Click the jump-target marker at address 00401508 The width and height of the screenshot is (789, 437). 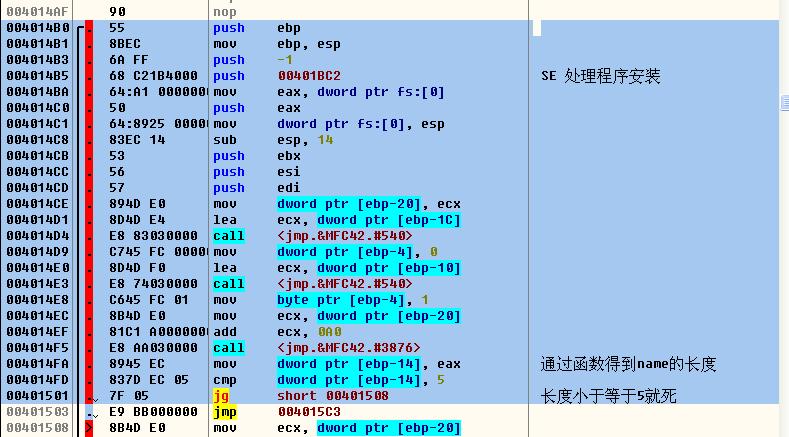click(90, 428)
